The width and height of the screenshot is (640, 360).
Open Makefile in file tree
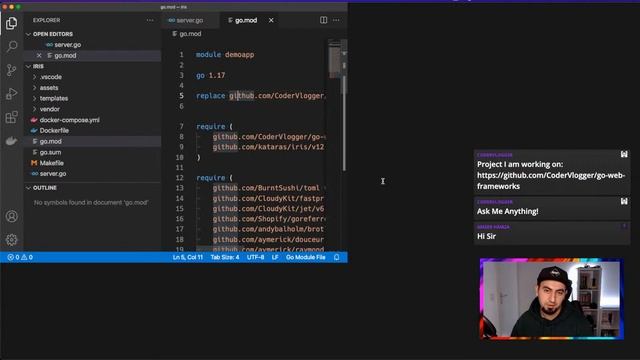click(51, 163)
